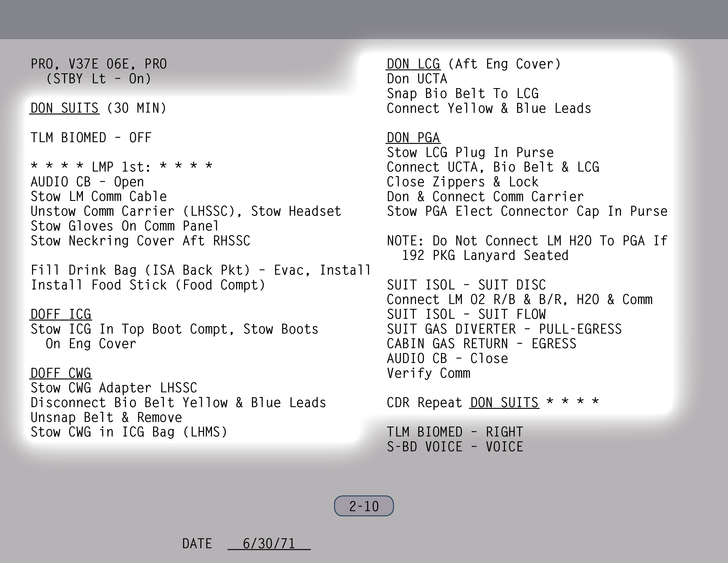Click the PRO, V37E 06E, PRO line
728x563 pixels.
click(x=99, y=64)
